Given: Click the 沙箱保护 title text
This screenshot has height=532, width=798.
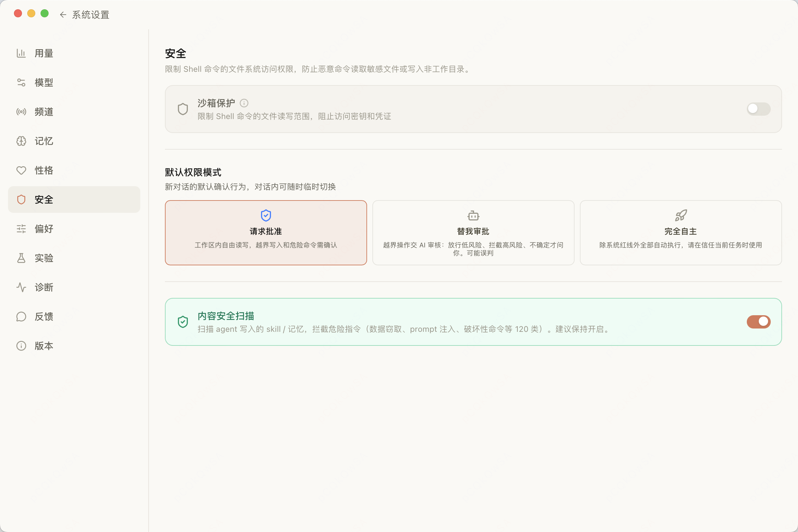Looking at the screenshot, I should point(216,103).
